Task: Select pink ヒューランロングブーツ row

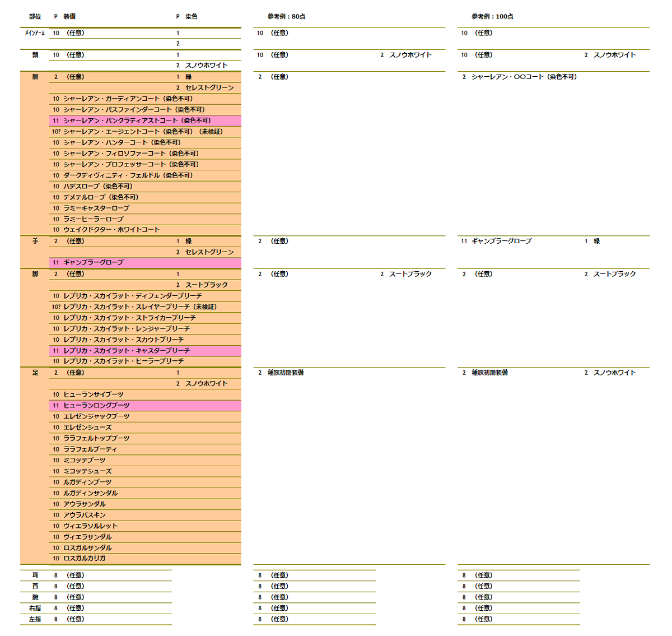Action: point(146,405)
